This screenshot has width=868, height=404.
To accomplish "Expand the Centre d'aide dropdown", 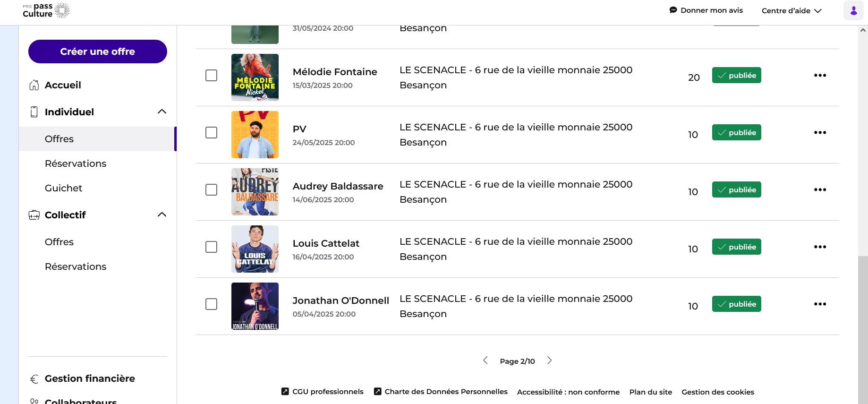I will [x=791, y=11].
